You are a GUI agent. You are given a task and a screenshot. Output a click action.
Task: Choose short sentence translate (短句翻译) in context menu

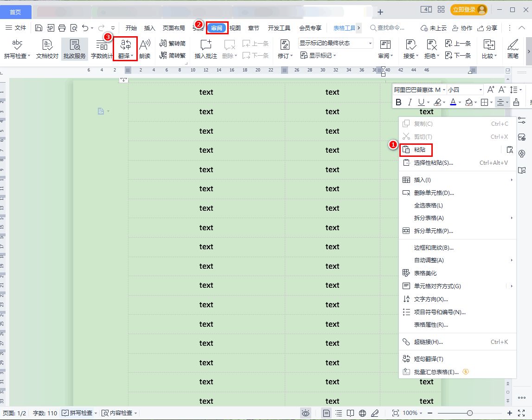coord(457,359)
